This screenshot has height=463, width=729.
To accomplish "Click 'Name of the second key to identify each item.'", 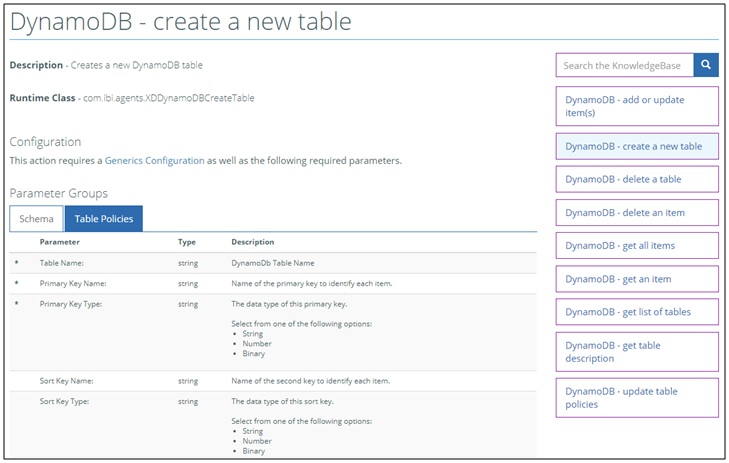I will point(311,381).
